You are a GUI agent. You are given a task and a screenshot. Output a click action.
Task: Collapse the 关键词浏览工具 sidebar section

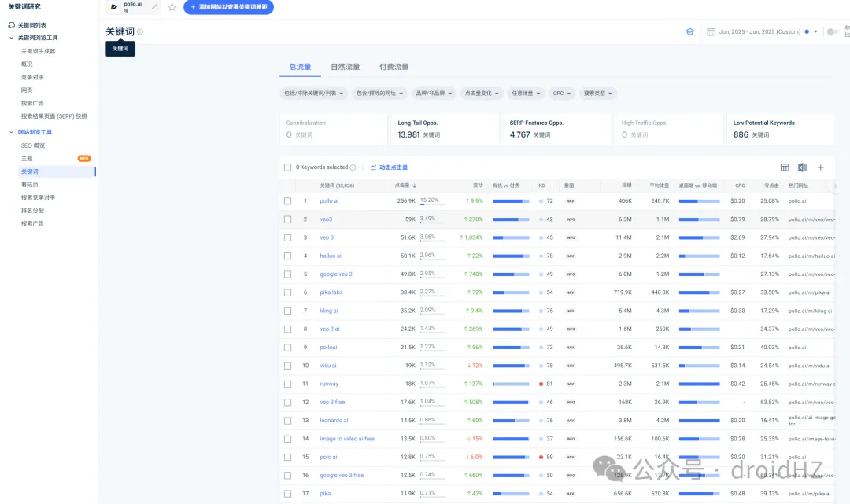pyautogui.click(x=12, y=38)
